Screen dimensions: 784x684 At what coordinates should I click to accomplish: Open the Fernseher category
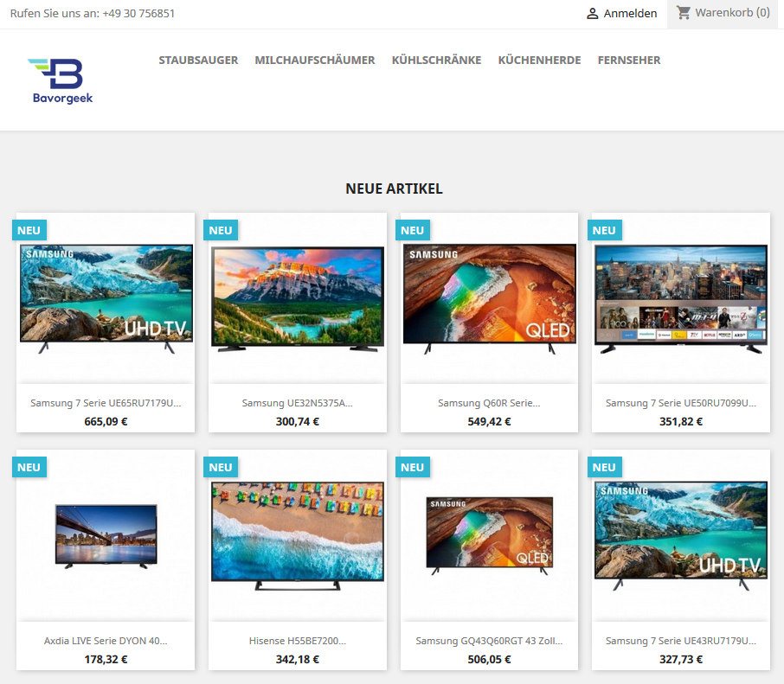pyautogui.click(x=629, y=60)
